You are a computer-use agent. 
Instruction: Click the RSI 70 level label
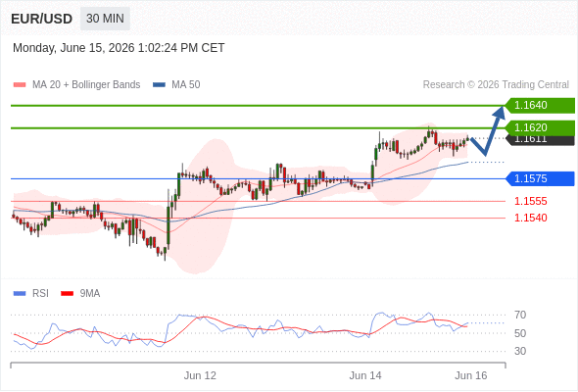coord(520,315)
